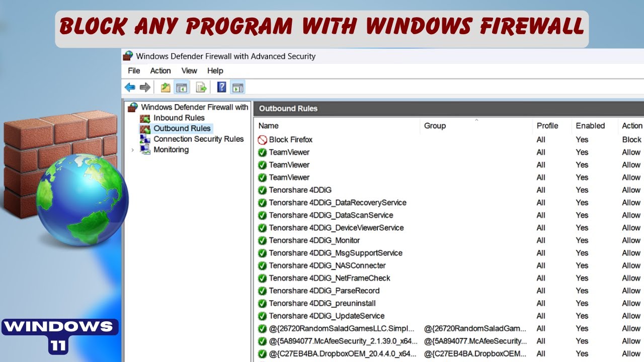Toggle the Show/Hide Console Tree icon
This screenshot has width=644, height=362.
181,87
